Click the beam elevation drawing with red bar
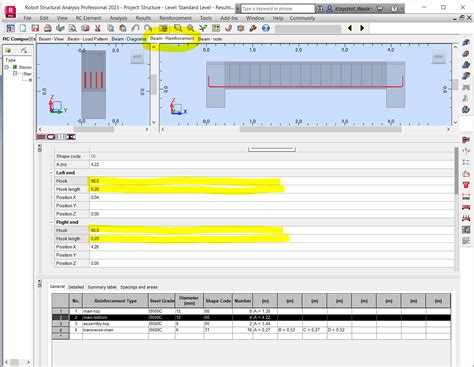 (x=305, y=84)
